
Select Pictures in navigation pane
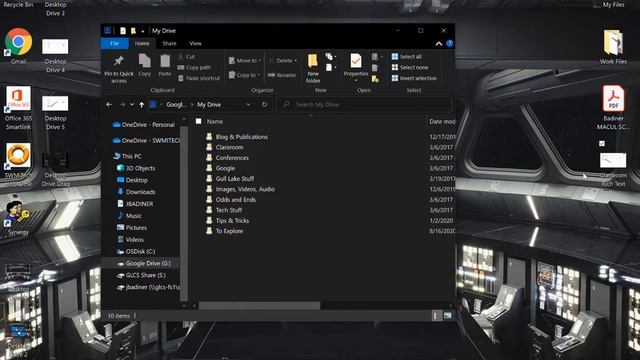click(132, 227)
